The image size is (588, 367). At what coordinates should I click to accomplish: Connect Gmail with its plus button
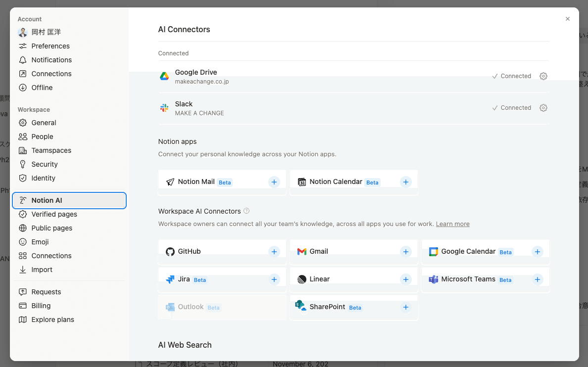coord(406,252)
